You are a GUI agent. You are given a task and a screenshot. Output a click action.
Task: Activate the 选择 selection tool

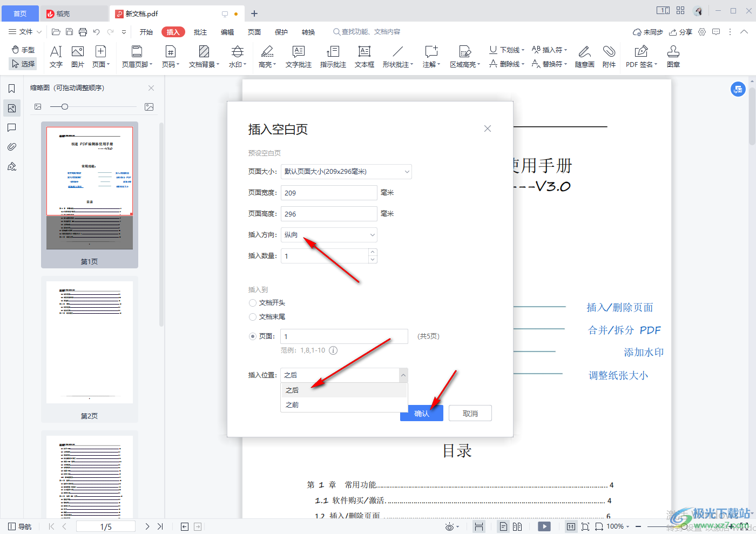pyautogui.click(x=23, y=64)
